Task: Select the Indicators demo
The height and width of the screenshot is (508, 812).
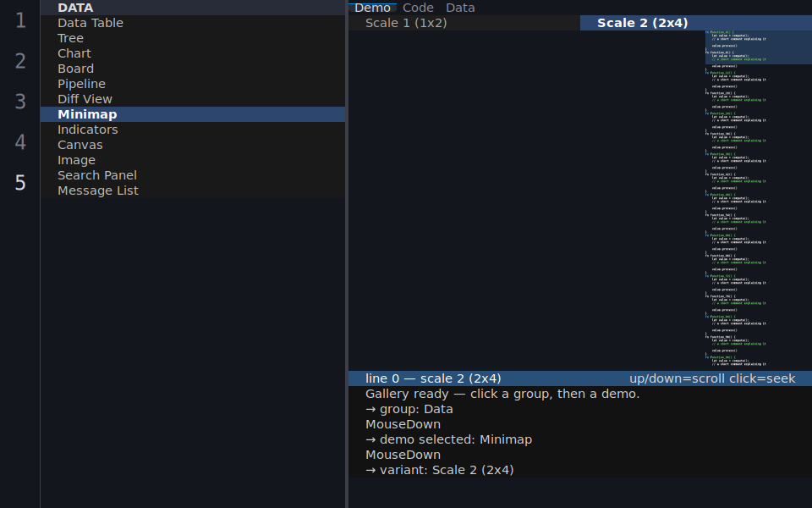Action: click(193, 130)
